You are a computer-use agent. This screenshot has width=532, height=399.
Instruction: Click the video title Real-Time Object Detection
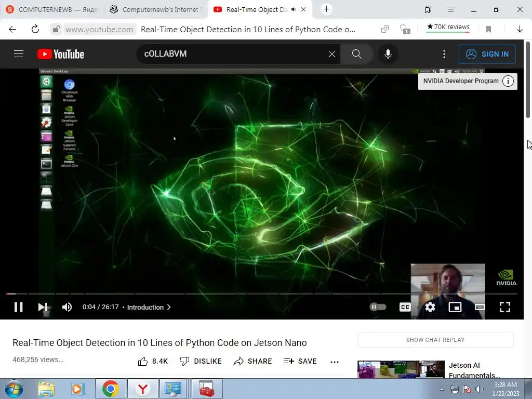pos(159,343)
